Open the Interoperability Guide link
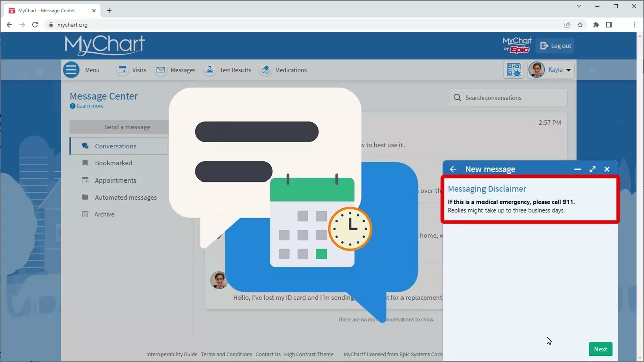Screen dimensions: 644x362 (x=172, y=354)
